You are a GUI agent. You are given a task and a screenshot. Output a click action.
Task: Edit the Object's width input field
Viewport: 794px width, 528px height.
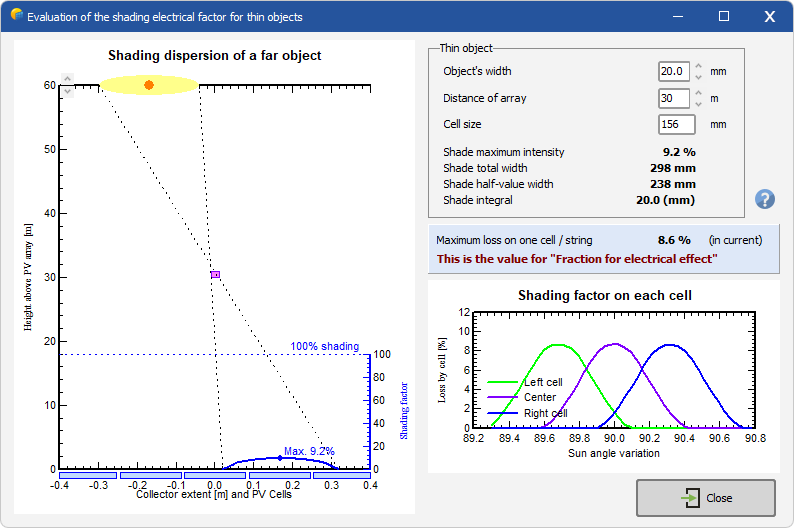[x=674, y=71]
